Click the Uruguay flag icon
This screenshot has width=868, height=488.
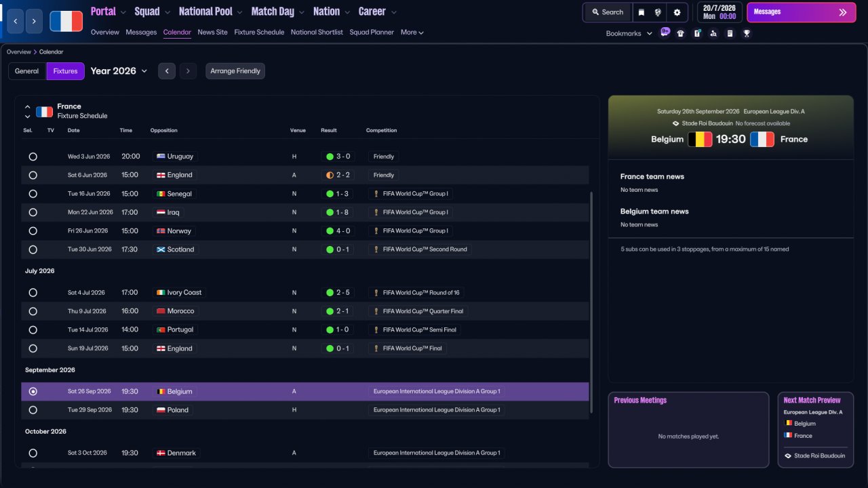pyautogui.click(x=161, y=157)
